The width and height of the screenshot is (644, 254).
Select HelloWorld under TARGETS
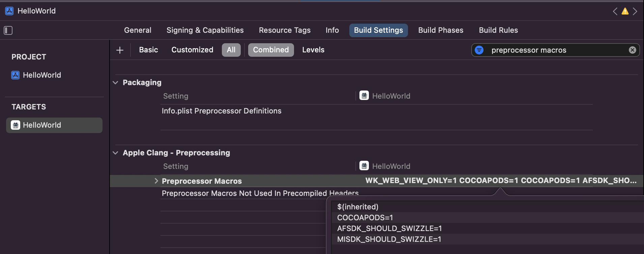(x=54, y=125)
